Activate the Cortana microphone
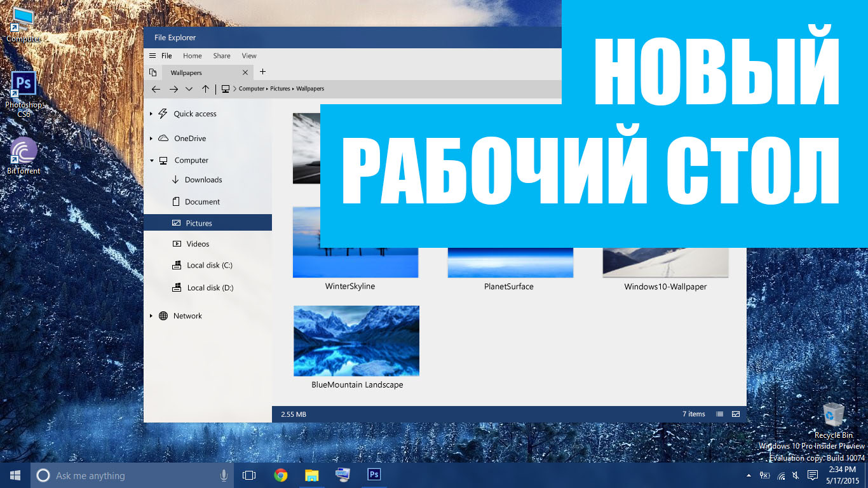The width and height of the screenshot is (868, 488). pos(224,475)
